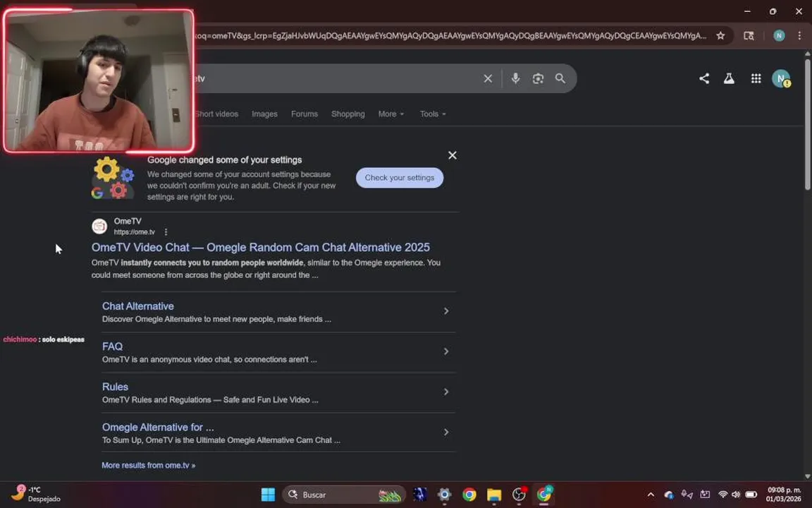Open the Chrome three-dot menu

(799, 35)
